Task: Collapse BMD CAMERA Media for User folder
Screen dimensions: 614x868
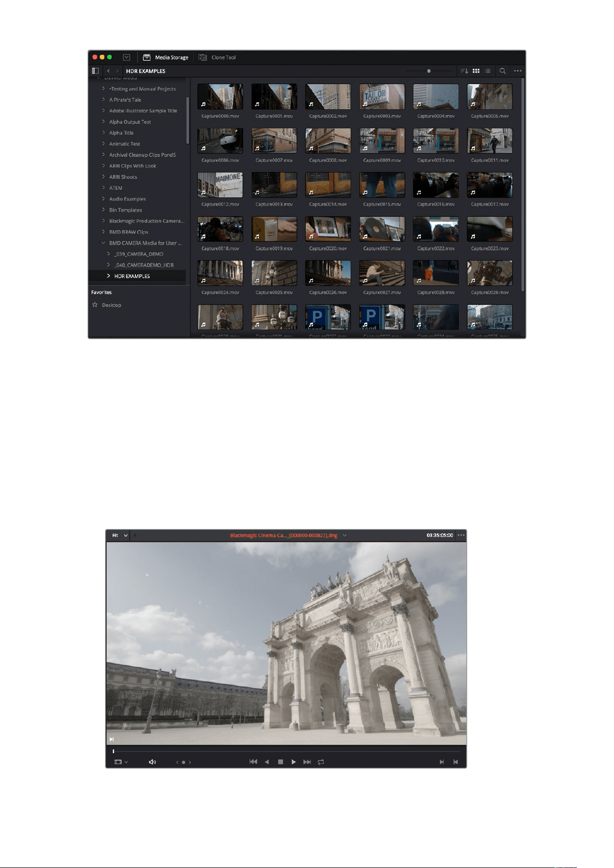Action: [x=104, y=243]
